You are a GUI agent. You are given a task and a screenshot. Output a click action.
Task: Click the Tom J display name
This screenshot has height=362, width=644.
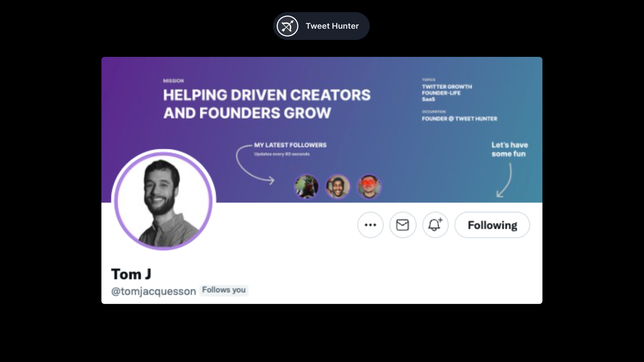pos(131,274)
